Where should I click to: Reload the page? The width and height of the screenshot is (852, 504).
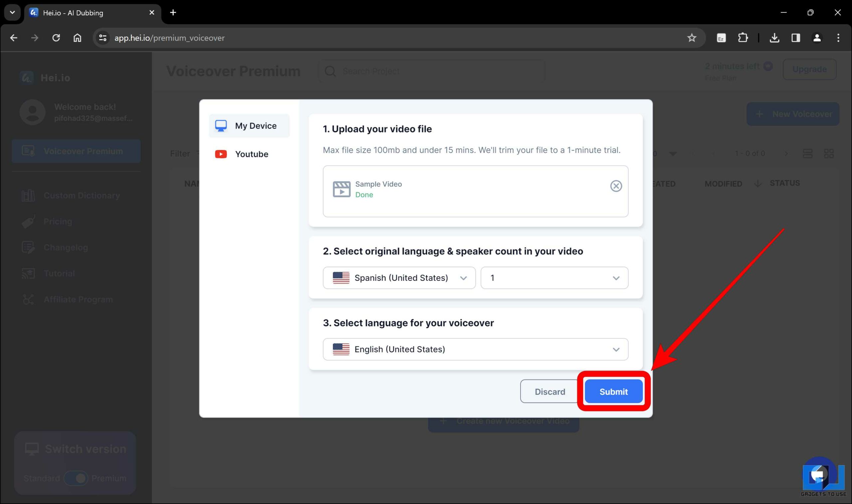coord(56,38)
